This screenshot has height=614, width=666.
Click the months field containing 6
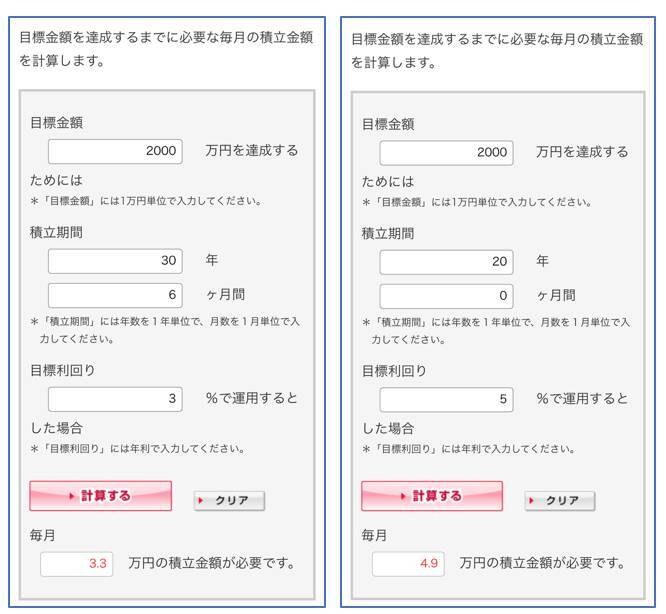115,295
